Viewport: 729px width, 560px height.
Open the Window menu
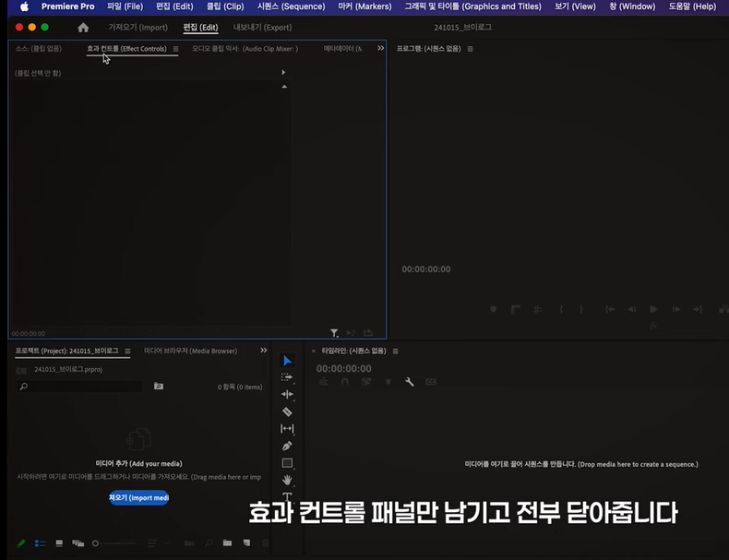tap(632, 6)
